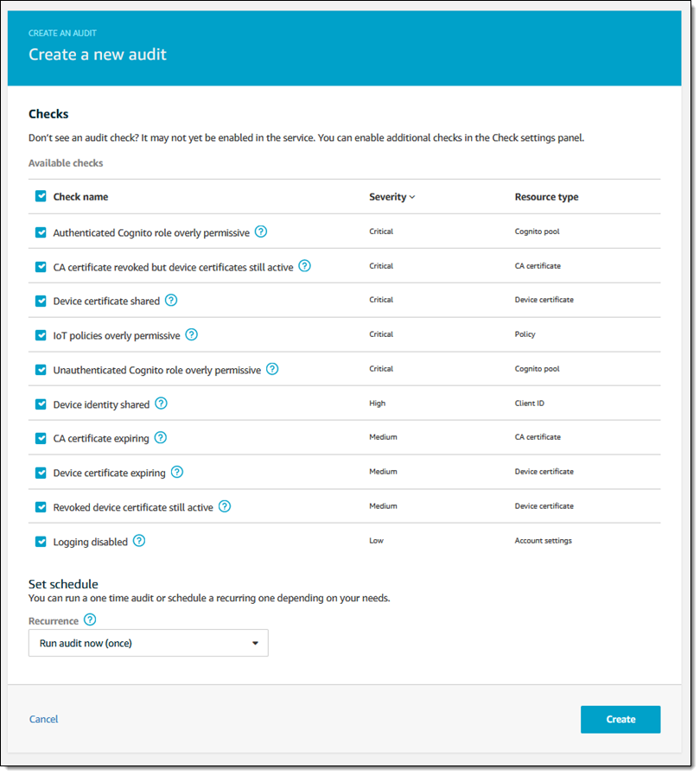This screenshot has height=775, width=700.
Task: Click the Cancel link
Action: (44, 719)
